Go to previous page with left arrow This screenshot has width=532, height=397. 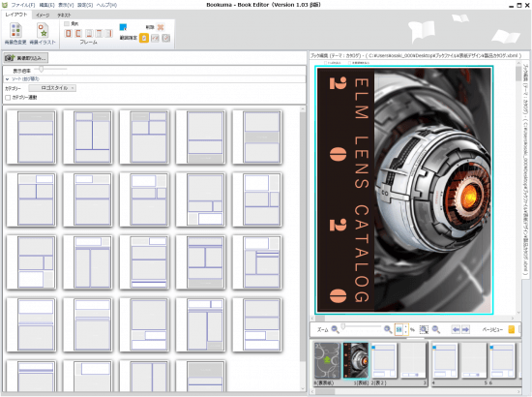tap(456, 329)
